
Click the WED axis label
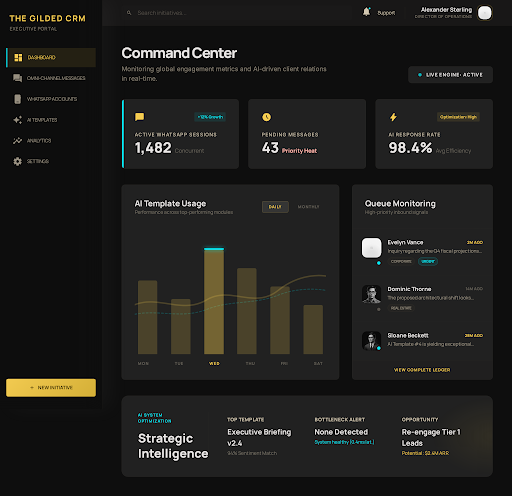coord(214,364)
